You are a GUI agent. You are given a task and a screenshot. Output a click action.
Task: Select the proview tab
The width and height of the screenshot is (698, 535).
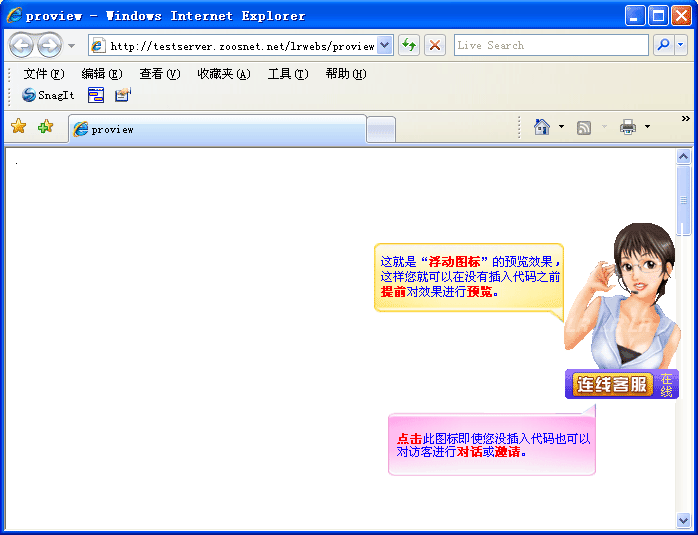click(x=217, y=129)
